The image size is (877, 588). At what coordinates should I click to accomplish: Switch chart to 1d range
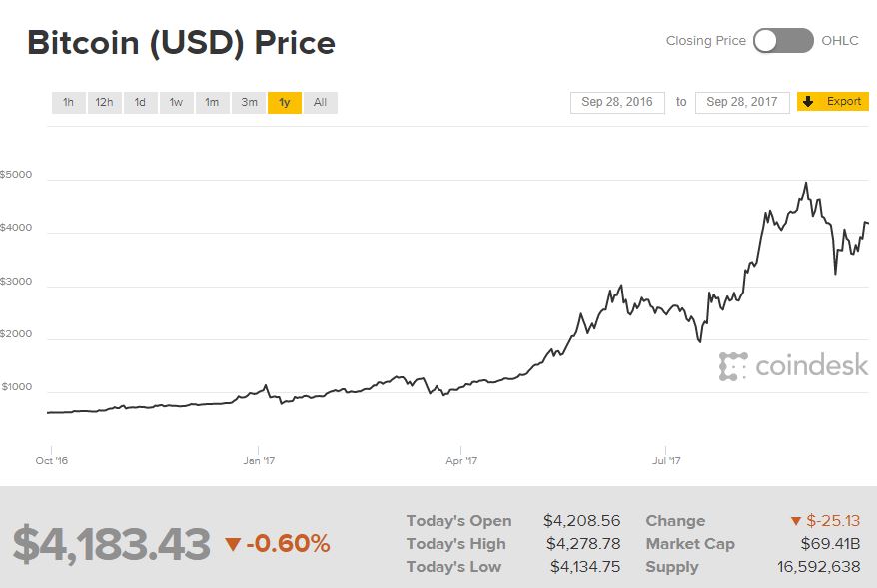click(x=140, y=102)
